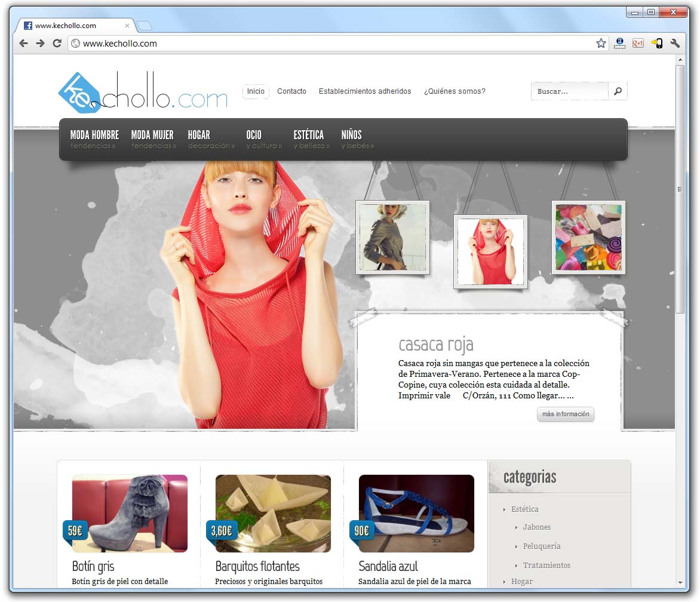Viewport: 700px width, 602px height.
Task: Open the Contacto page
Action: coord(291,91)
